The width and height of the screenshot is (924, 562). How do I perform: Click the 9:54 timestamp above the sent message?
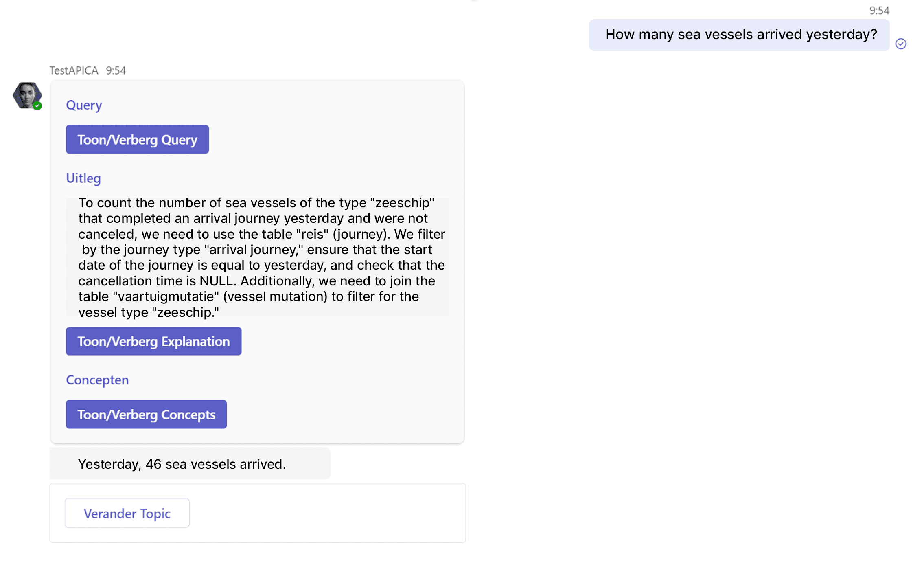(x=879, y=10)
